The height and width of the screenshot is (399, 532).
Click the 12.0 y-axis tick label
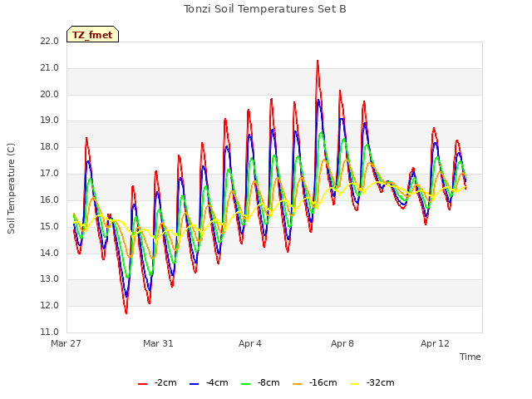pyautogui.click(x=50, y=305)
